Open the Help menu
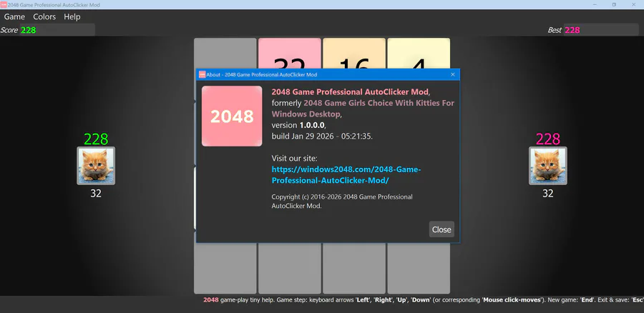Viewport: 644px width, 313px height. (x=72, y=17)
